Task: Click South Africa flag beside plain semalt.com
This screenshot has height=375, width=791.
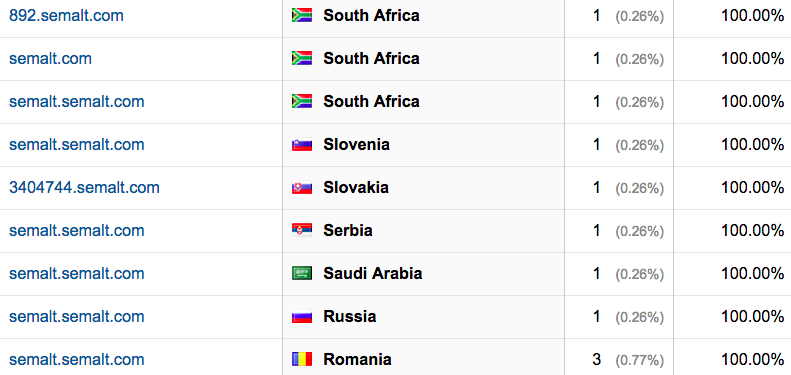Action: (302, 59)
